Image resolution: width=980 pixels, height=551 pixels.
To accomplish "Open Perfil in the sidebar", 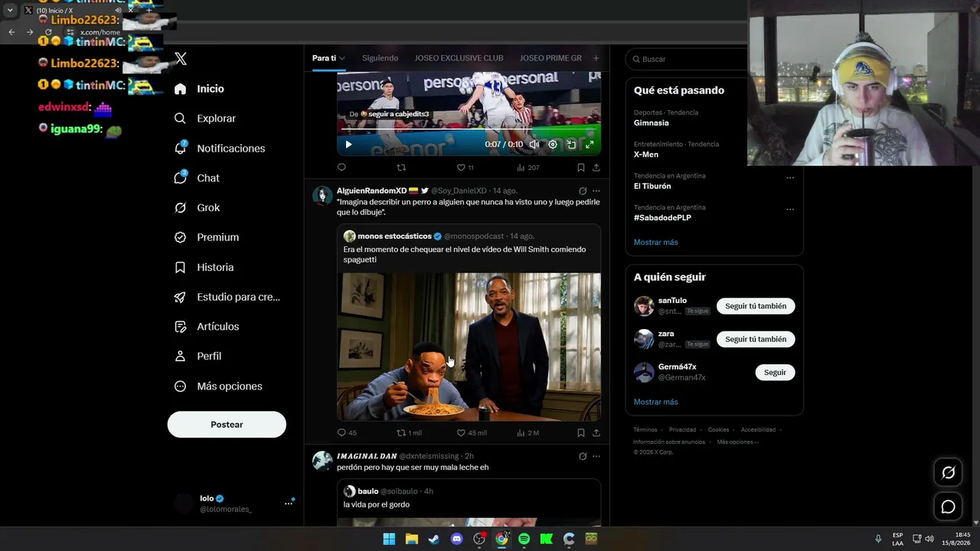I will pyautogui.click(x=198, y=356).
